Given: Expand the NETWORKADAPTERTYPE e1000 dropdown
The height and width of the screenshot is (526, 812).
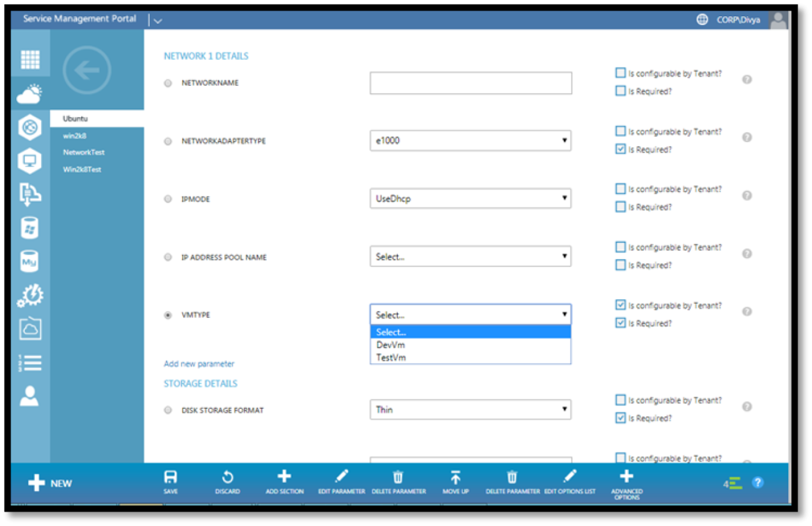Looking at the screenshot, I should click(470, 141).
